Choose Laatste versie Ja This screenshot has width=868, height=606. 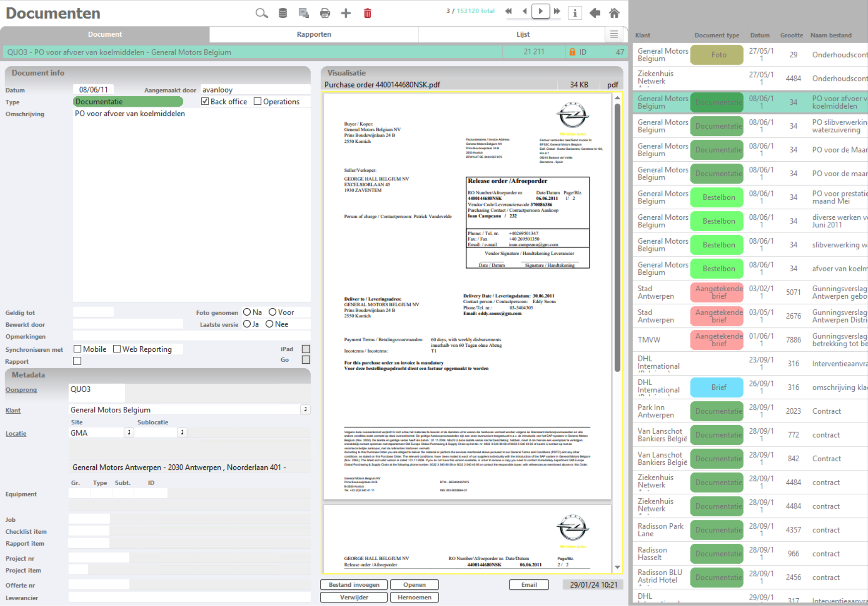coord(247,324)
